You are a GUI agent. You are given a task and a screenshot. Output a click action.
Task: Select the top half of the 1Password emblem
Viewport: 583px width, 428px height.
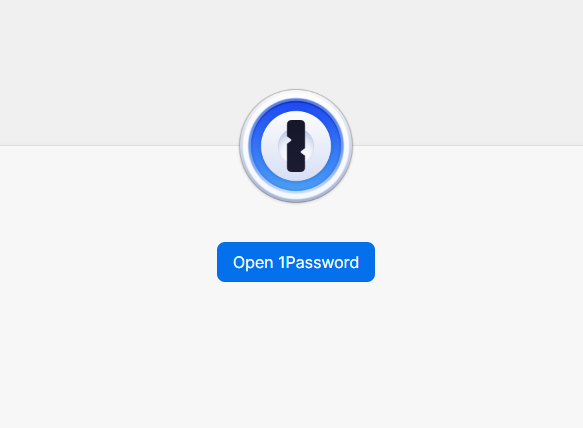296,117
